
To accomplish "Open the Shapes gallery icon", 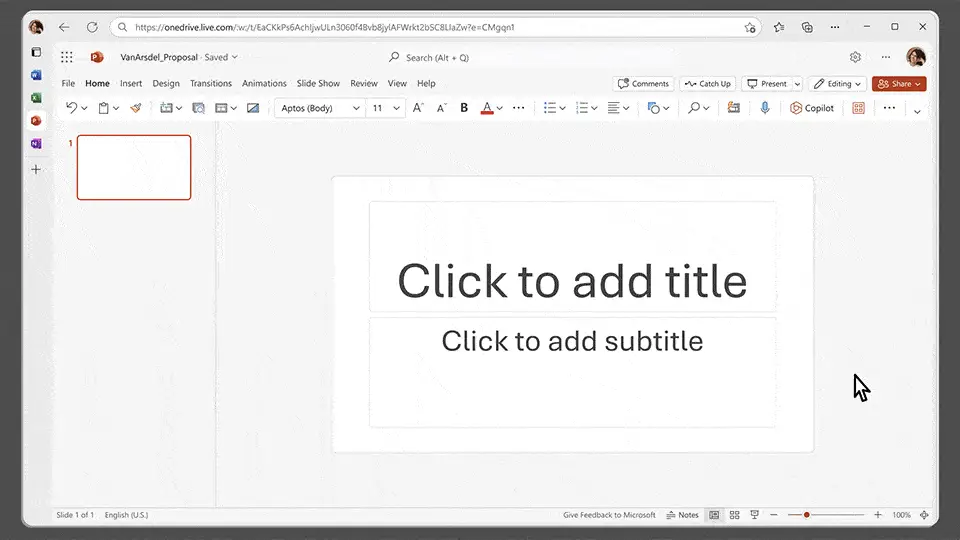I will point(654,108).
